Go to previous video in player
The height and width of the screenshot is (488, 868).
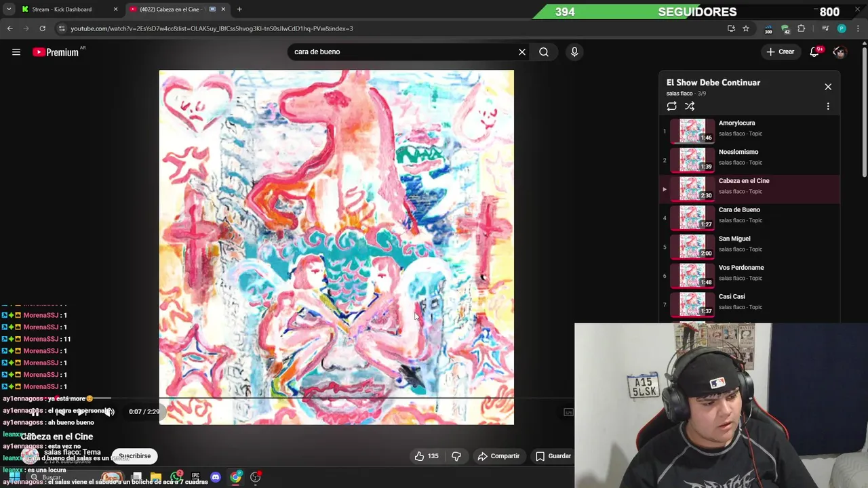click(x=60, y=412)
